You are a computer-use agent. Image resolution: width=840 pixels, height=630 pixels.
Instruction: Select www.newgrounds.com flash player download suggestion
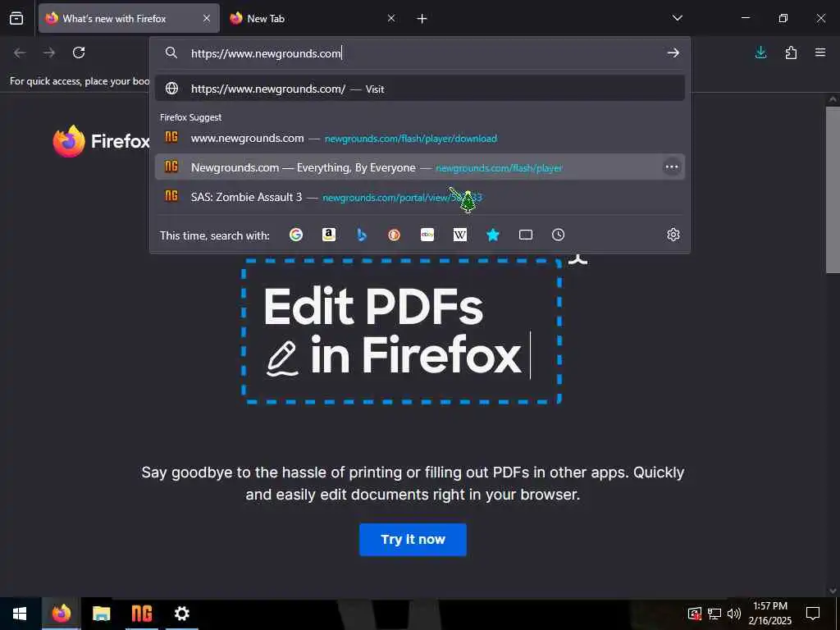click(x=420, y=138)
